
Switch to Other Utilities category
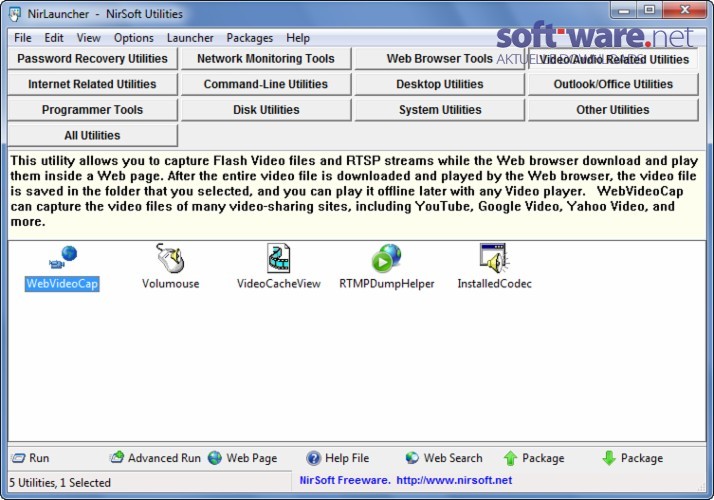[x=613, y=110]
